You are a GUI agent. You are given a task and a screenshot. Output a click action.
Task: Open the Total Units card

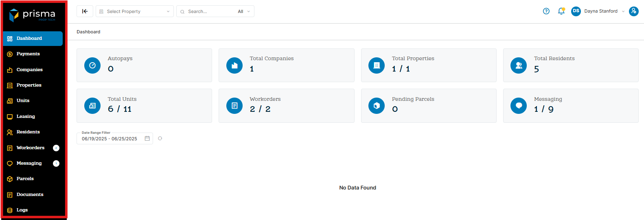(144, 106)
